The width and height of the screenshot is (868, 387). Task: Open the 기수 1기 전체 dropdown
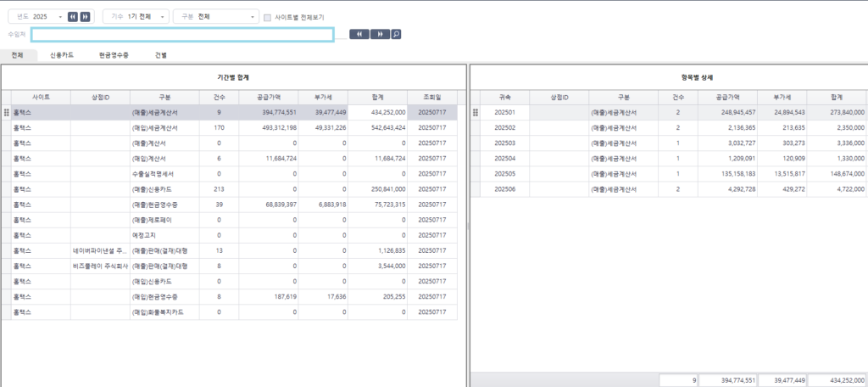(x=136, y=17)
